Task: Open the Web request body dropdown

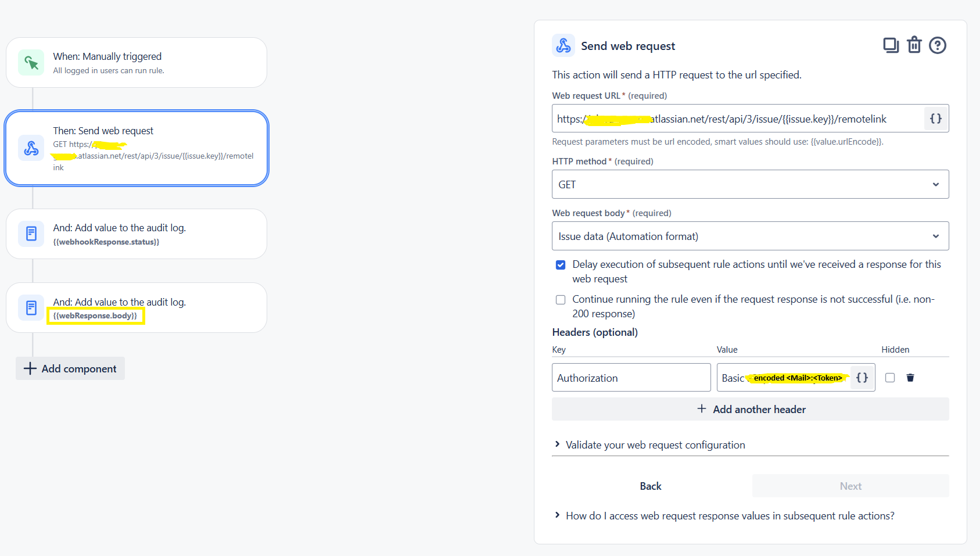Action: click(x=751, y=236)
